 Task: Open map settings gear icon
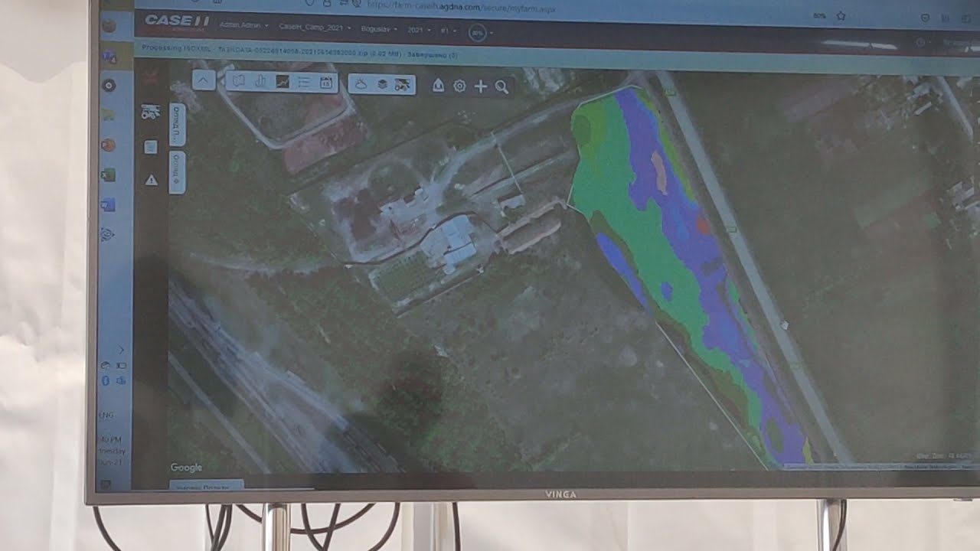click(x=459, y=86)
